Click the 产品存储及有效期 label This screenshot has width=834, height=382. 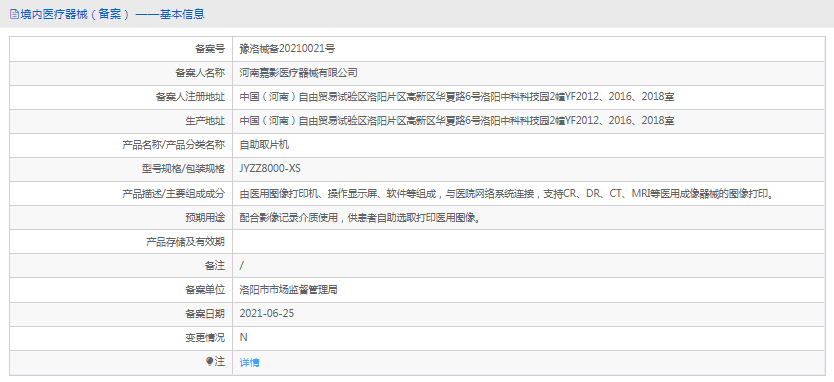point(185,242)
